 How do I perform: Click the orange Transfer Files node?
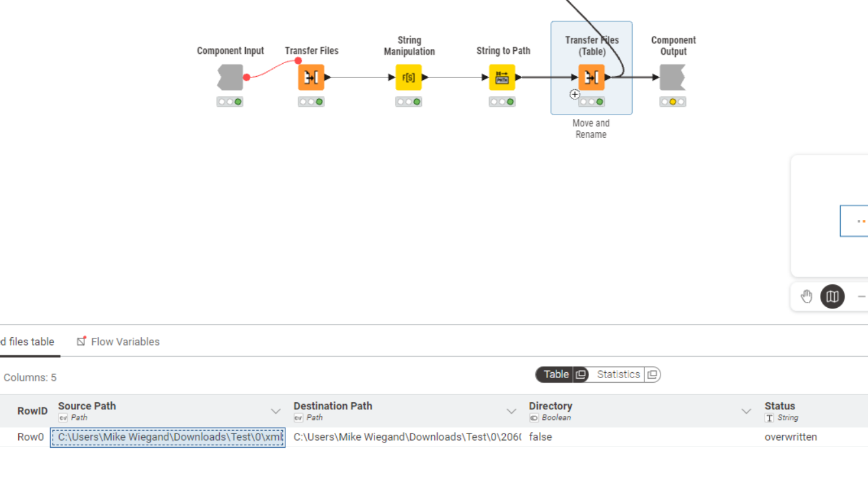311,77
